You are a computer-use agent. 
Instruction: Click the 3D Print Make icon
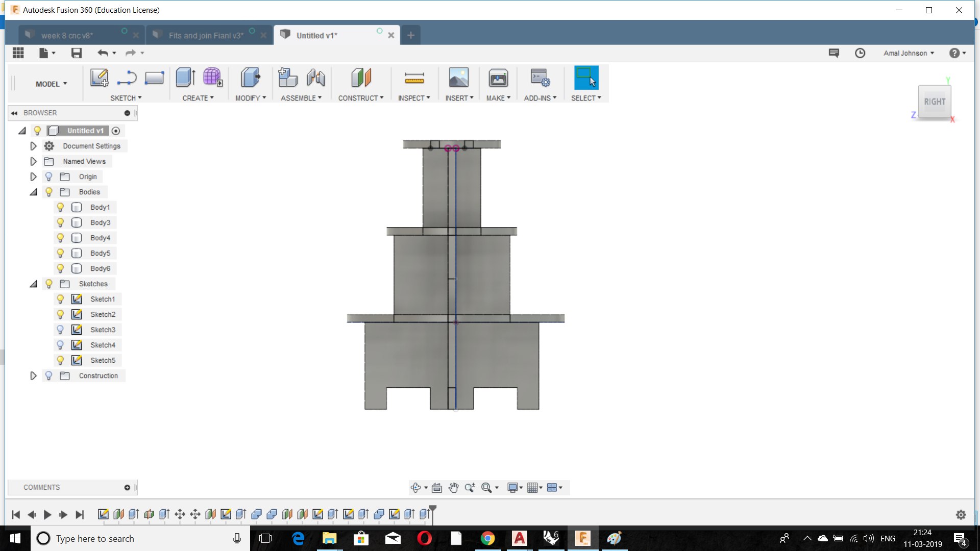498,78
